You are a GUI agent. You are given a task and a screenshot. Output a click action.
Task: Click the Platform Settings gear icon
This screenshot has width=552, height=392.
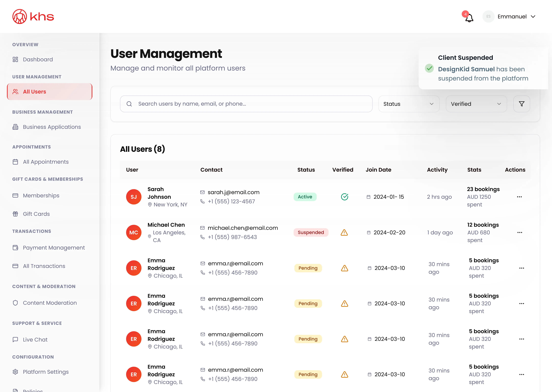click(15, 372)
